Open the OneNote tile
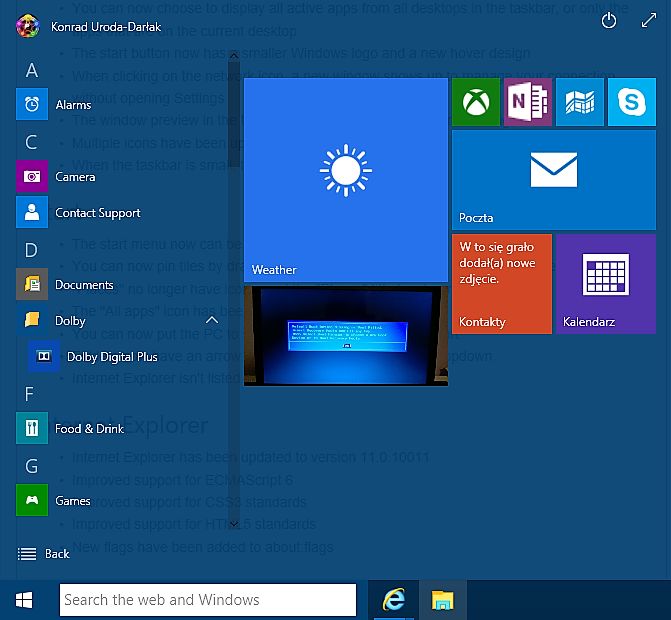The image size is (671, 620). click(528, 102)
